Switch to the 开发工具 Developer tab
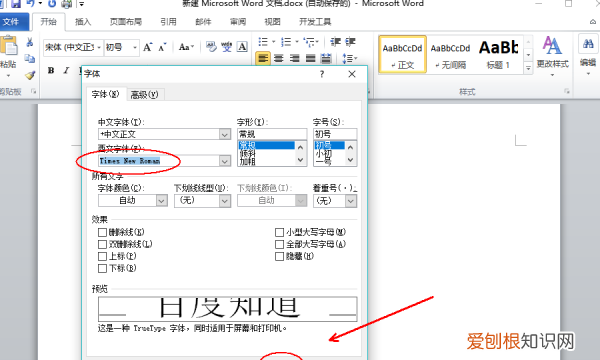The height and width of the screenshot is (360, 600). pos(315,22)
